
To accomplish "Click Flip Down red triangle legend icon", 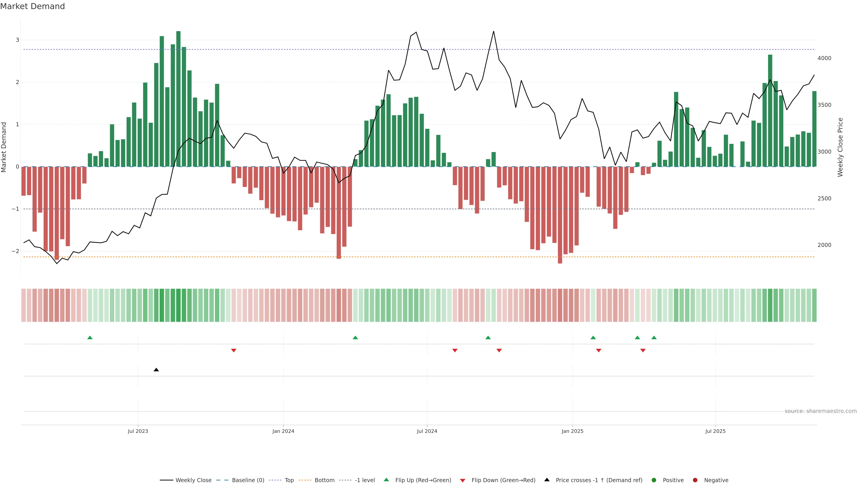I will [463, 481].
